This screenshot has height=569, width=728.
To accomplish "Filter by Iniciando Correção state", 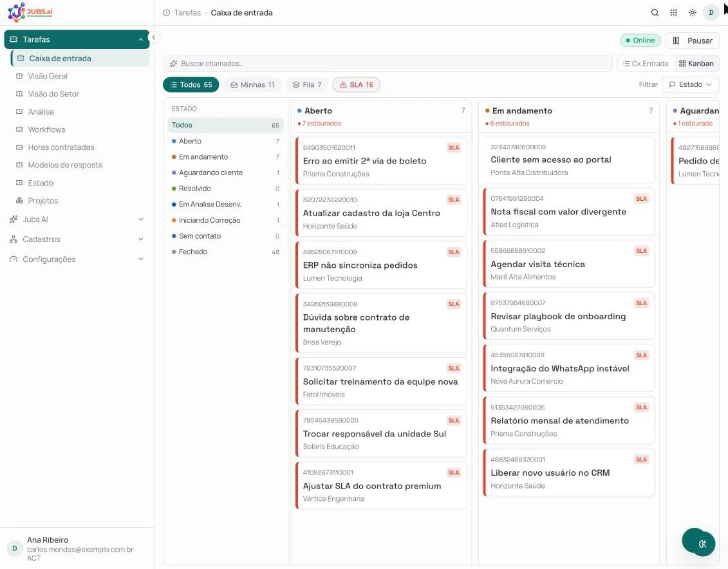I will tap(225, 220).
